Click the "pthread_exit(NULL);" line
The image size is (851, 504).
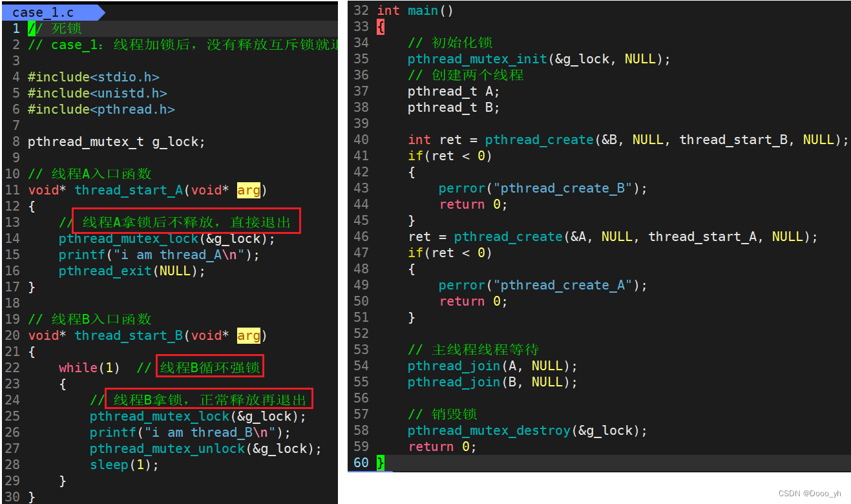pos(132,271)
